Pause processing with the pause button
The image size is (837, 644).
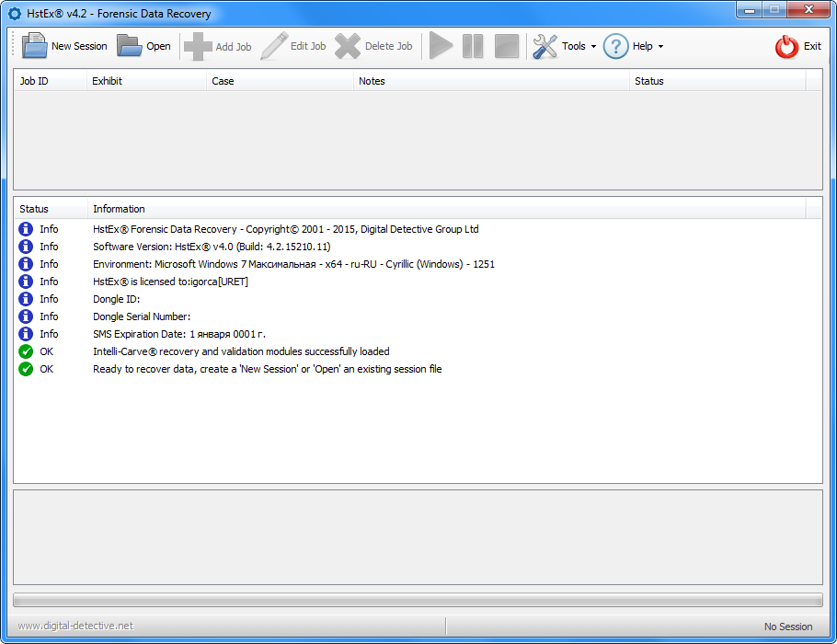tap(473, 46)
